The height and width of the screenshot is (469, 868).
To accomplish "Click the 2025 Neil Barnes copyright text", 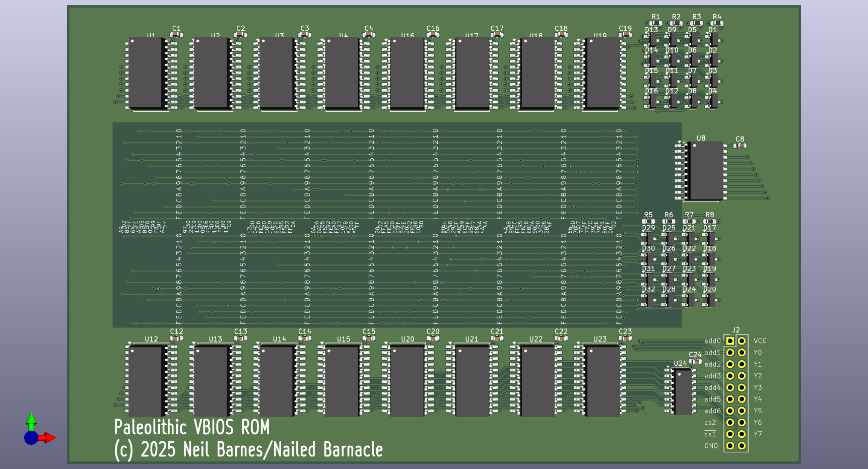I will [248, 450].
